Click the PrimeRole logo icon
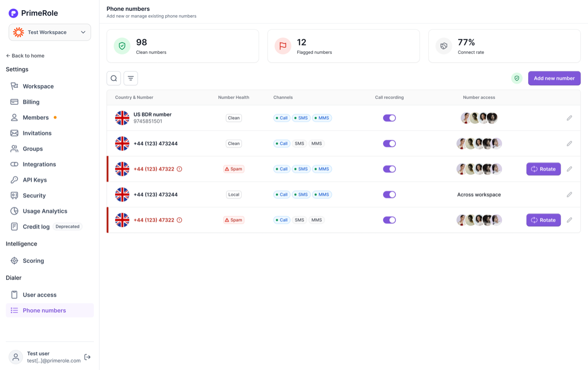The width and height of the screenshot is (588, 370). (13, 13)
